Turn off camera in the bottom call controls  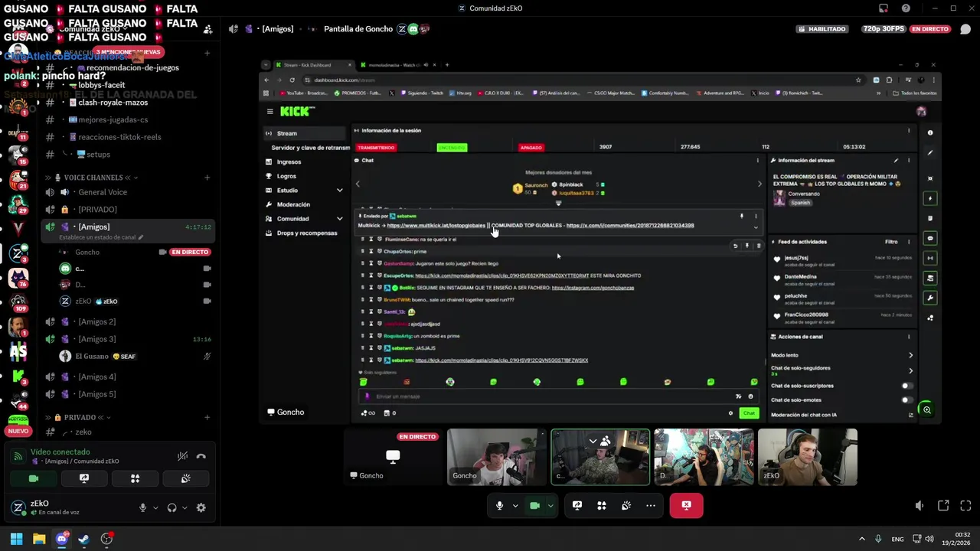pyautogui.click(x=535, y=505)
